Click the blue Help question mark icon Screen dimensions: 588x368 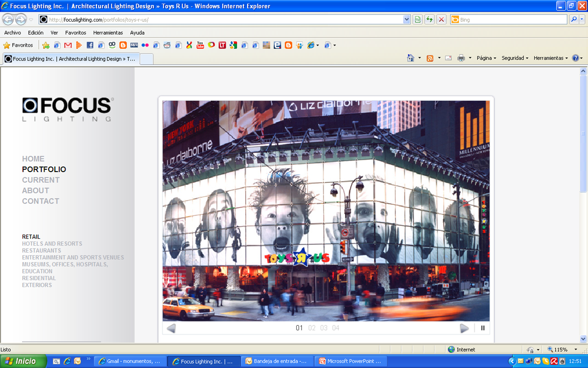[x=575, y=58]
